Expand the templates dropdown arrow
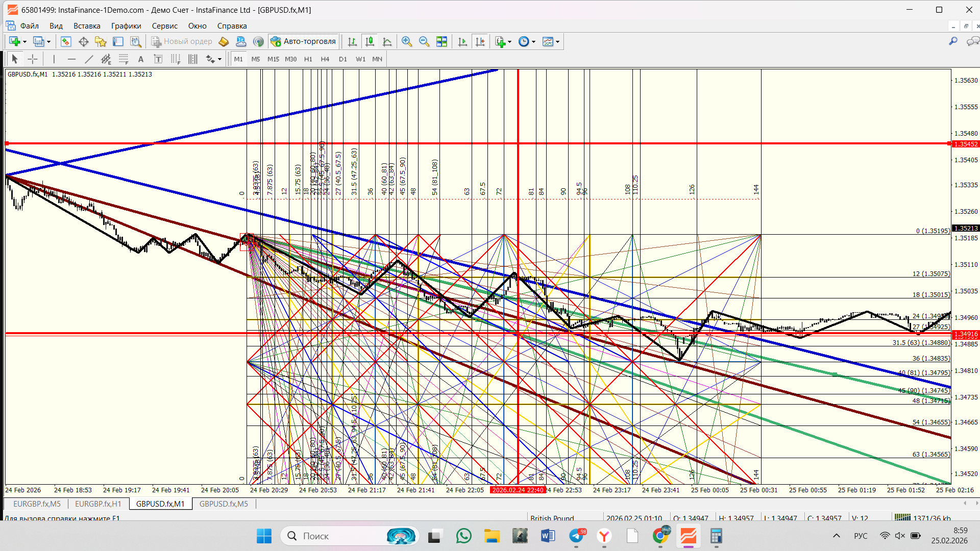980x551 pixels. click(x=557, y=42)
